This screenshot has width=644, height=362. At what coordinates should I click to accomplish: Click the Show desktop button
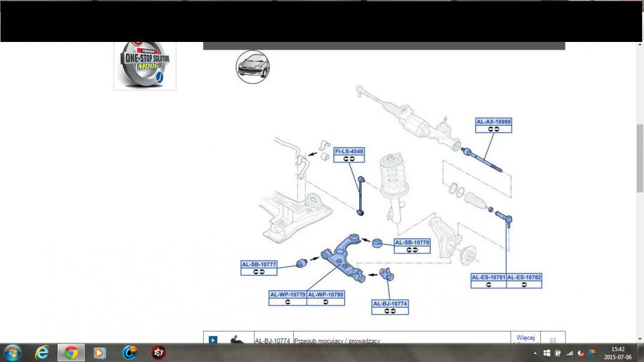[x=641, y=353]
